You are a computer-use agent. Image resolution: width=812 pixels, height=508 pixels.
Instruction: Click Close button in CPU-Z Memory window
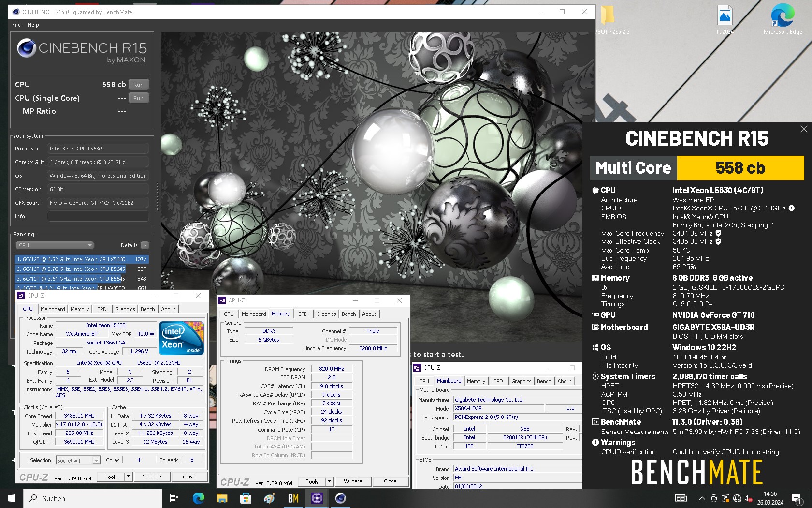tap(390, 481)
